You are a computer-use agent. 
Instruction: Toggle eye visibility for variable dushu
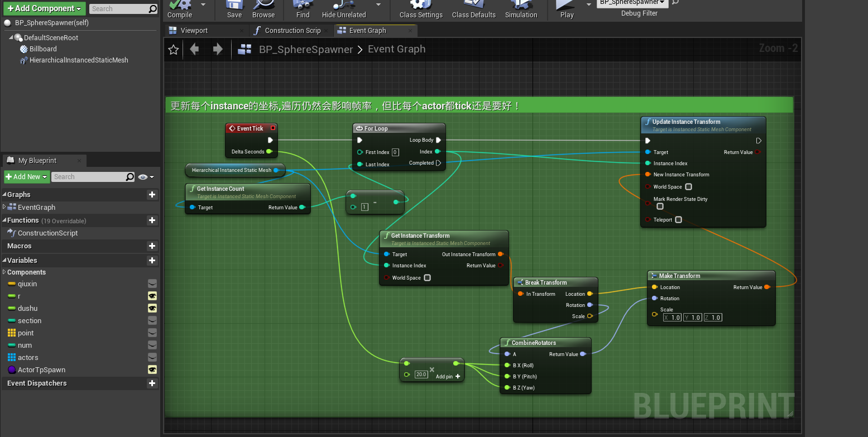pyautogui.click(x=152, y=308)
